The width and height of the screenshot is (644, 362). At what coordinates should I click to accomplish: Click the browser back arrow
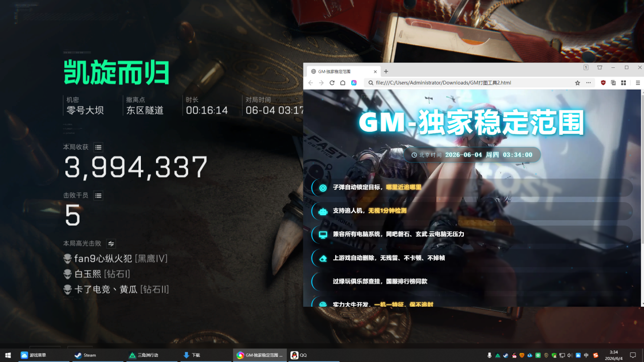[x=310, y=82]
